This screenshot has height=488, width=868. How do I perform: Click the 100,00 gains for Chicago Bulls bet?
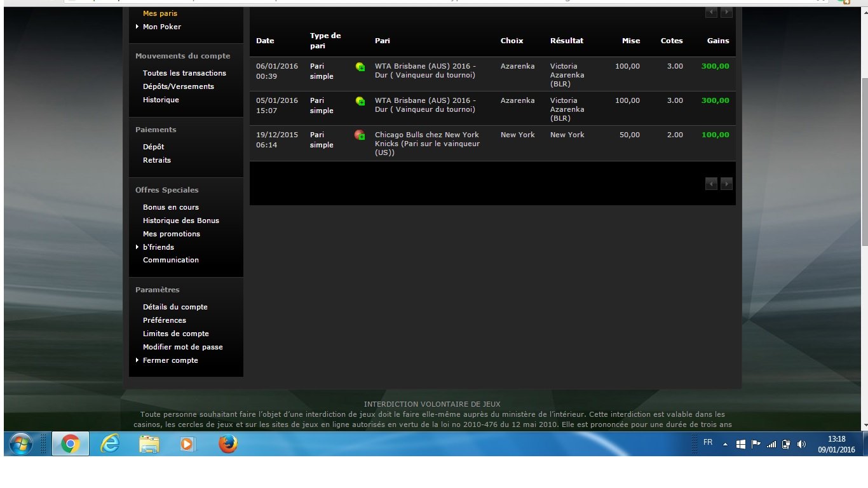715,135
